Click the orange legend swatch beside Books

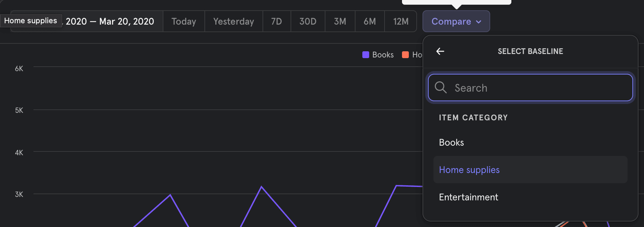pos(405,55)
